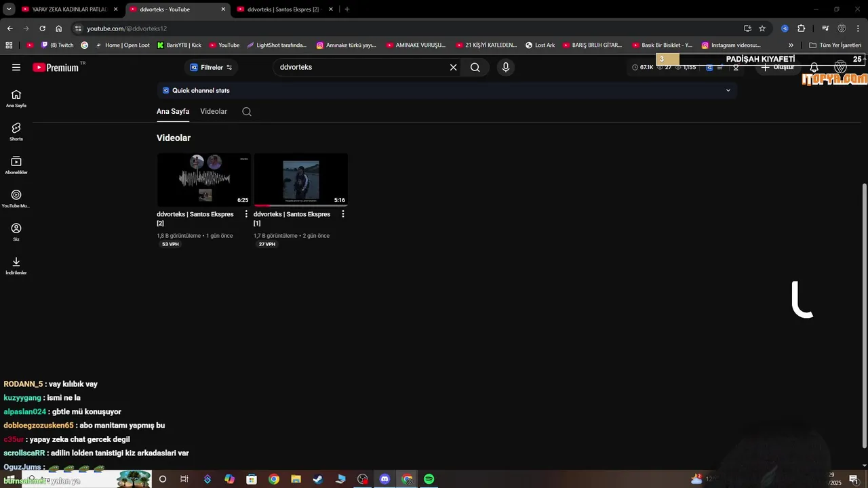Reload the page in Chrome
Screen dimensions: 868x488
click(42, 28)
